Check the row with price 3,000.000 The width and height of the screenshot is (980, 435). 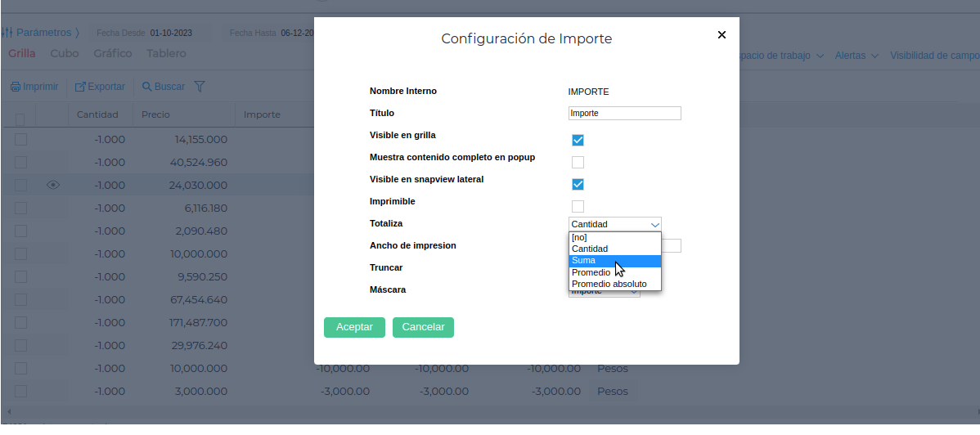[20, 391]
